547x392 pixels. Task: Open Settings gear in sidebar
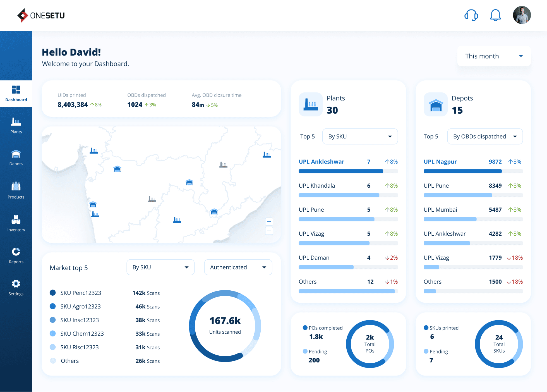(x=16, y=288)
